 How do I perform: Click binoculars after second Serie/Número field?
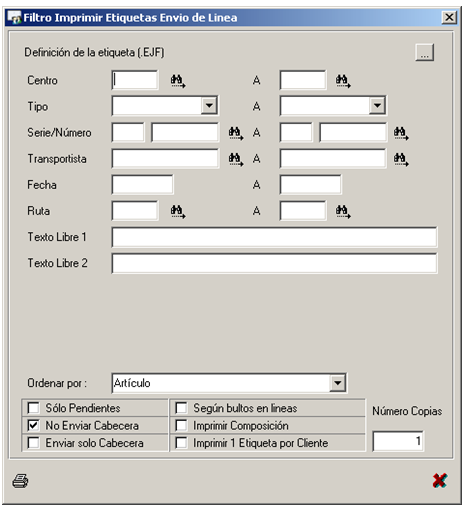(401, 133)
